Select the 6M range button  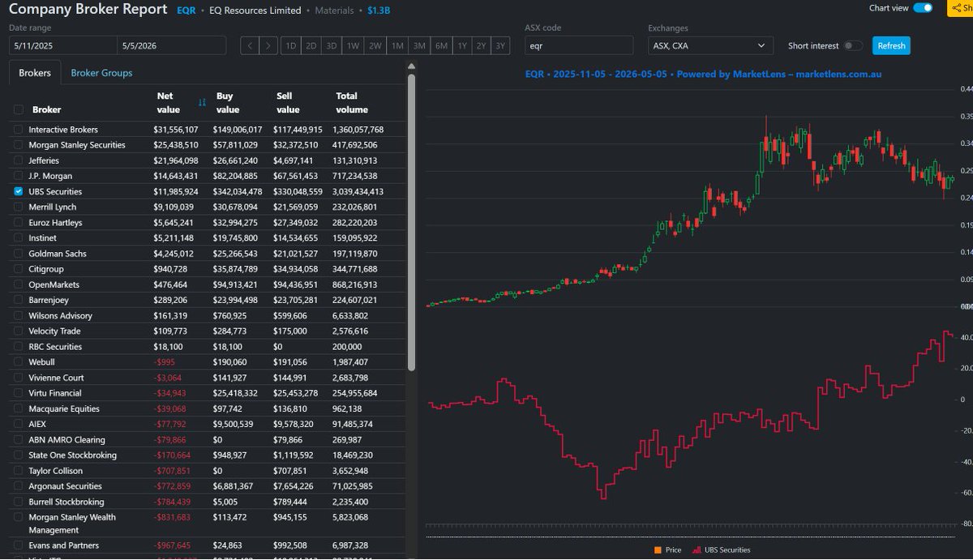coord(441,45)
